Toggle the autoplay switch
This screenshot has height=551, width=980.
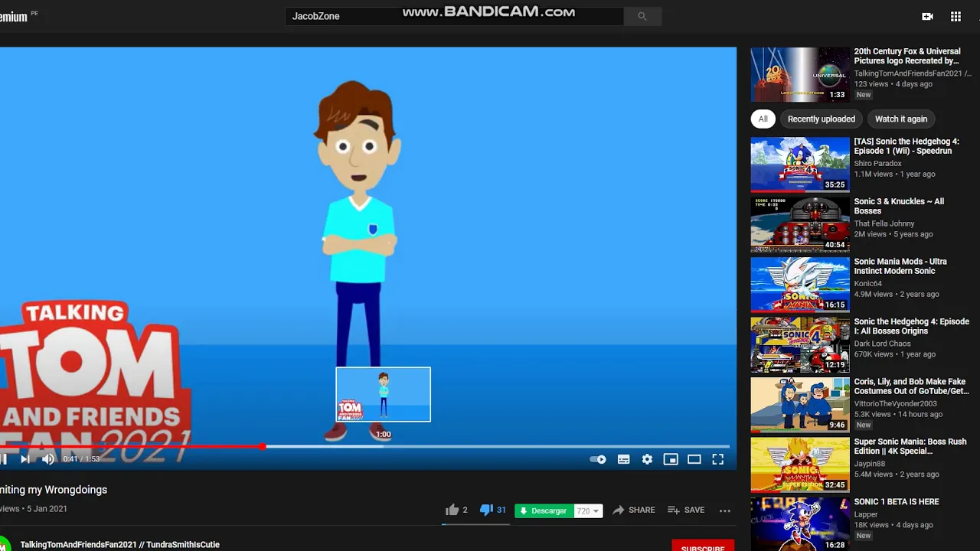point(598,459)
